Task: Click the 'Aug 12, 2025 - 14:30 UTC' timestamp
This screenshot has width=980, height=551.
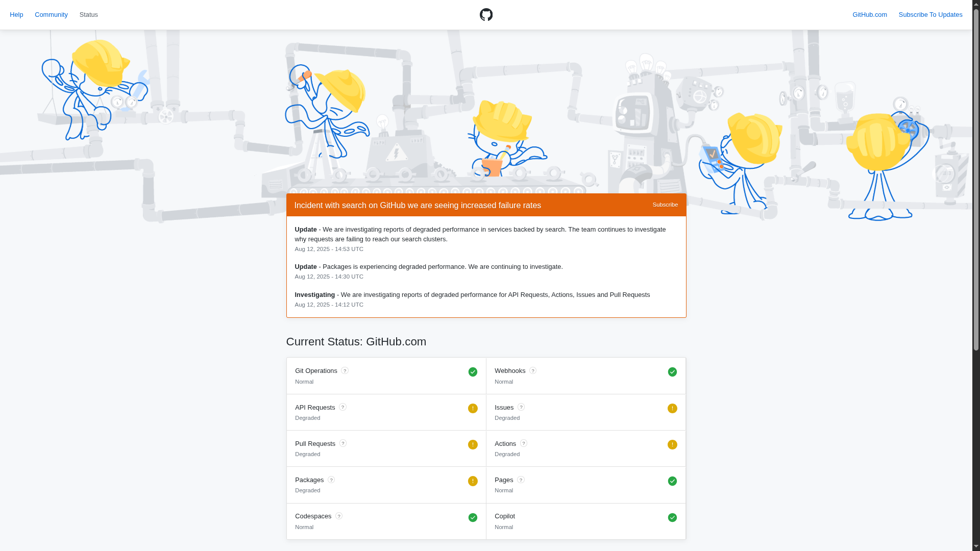Action: pos(329,277)
